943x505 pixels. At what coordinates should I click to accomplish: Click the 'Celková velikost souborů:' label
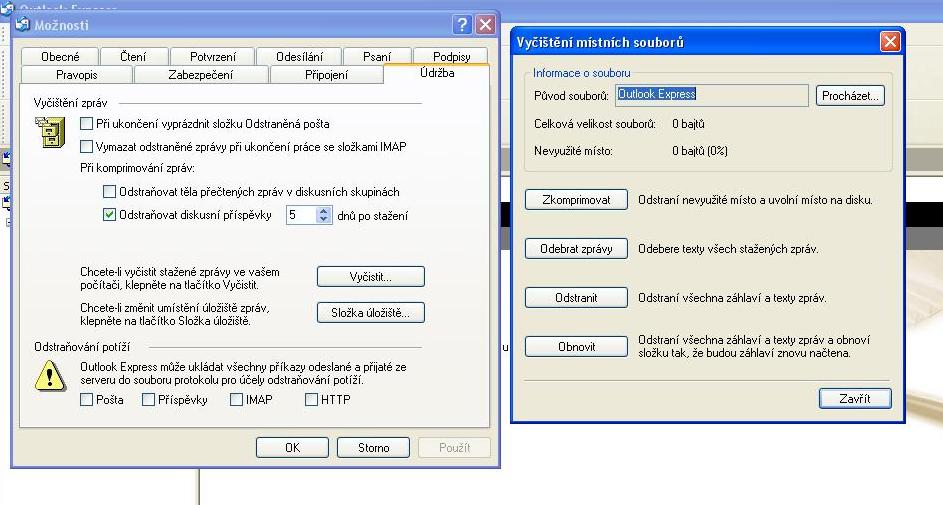[x=595, y=124]
